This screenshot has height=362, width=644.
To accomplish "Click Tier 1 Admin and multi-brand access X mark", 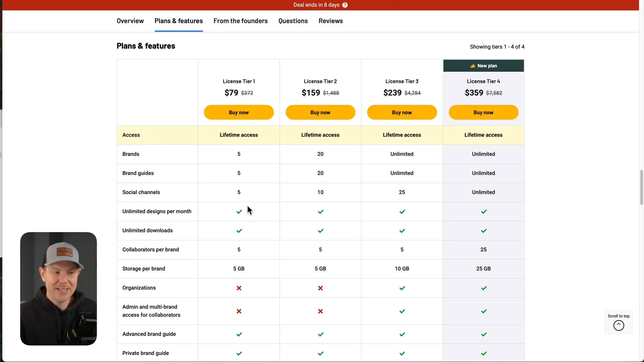I will [x=239, y=311].
